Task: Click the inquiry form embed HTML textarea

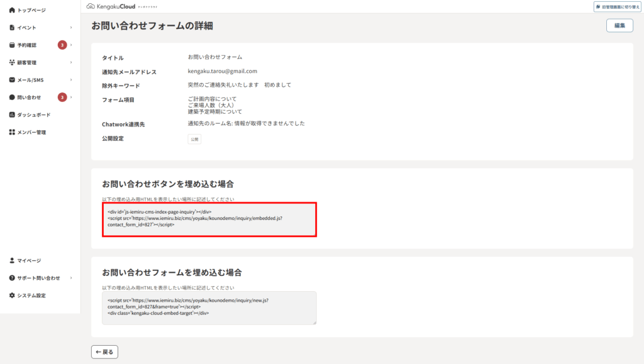Action: point(209,308)
